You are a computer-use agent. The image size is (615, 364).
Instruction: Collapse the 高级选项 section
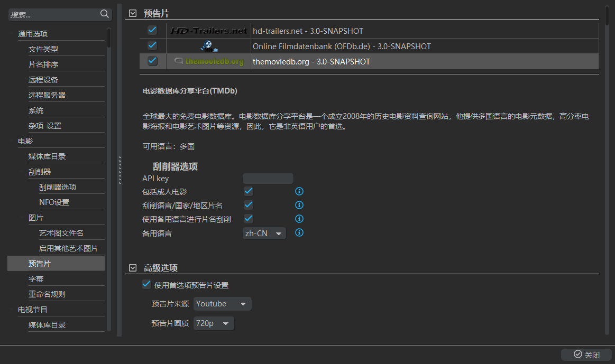[x=133, y=268]
